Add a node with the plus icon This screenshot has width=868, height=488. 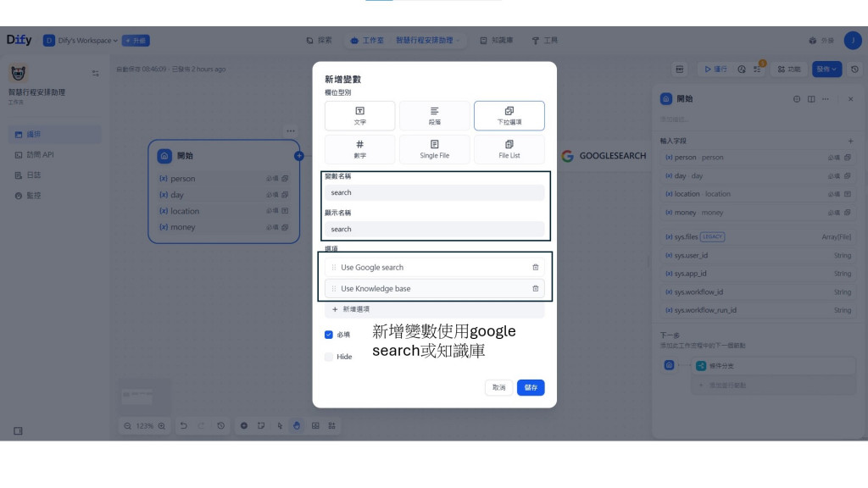click(243, 426)
